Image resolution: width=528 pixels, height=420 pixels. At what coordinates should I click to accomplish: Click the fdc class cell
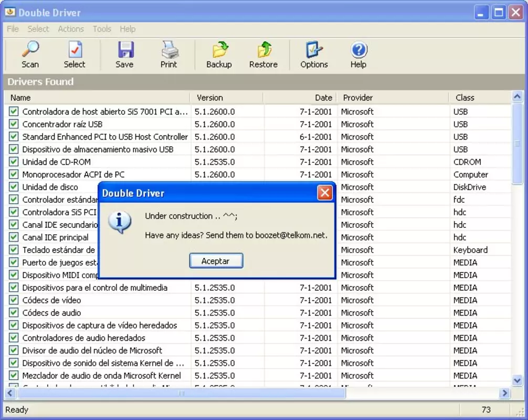pyautogui.click(x=459, y=199)
